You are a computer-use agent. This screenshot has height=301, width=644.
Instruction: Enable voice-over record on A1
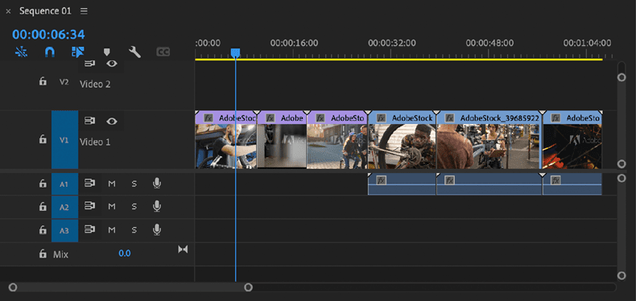coord(156,183)
